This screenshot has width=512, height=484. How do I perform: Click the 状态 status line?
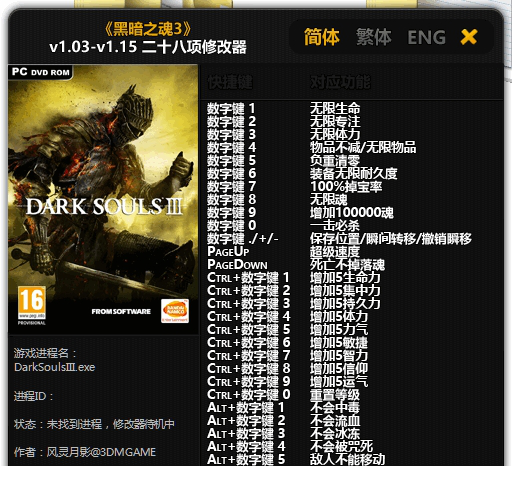coord(94,424)
